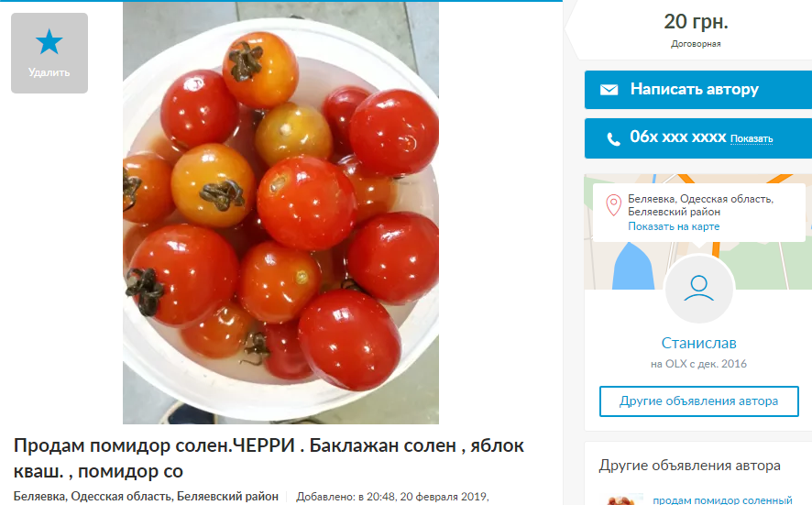Click the listing title Продам помидор солен.ЧЕРРИ
Image resolution: width=812 pixels, height=505 pixels.
(x=269, y=458)
